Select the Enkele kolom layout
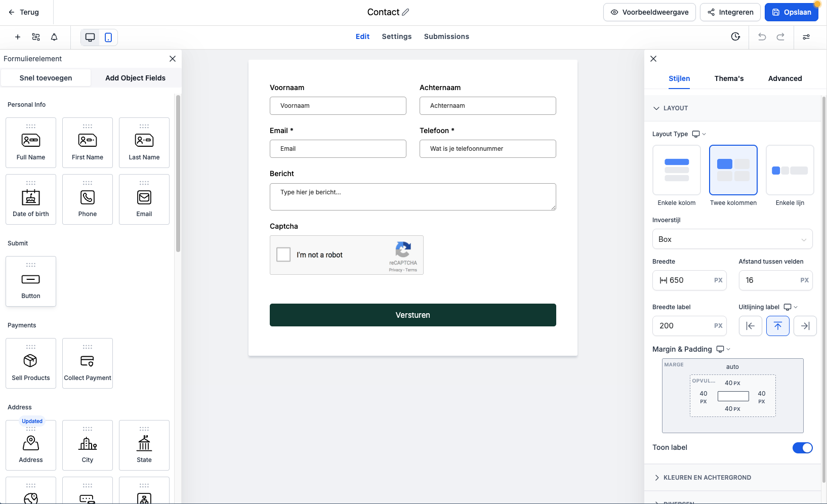827x504 pixels. [676, 171]
